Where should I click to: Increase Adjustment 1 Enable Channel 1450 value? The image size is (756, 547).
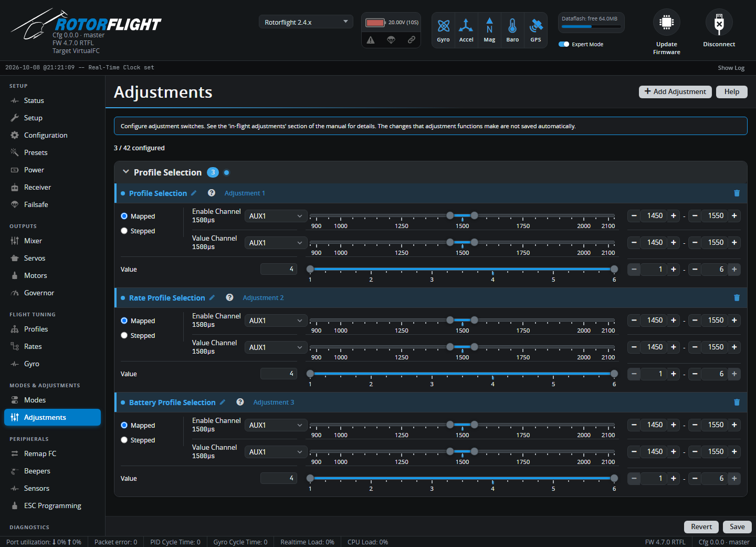(674, 215)
